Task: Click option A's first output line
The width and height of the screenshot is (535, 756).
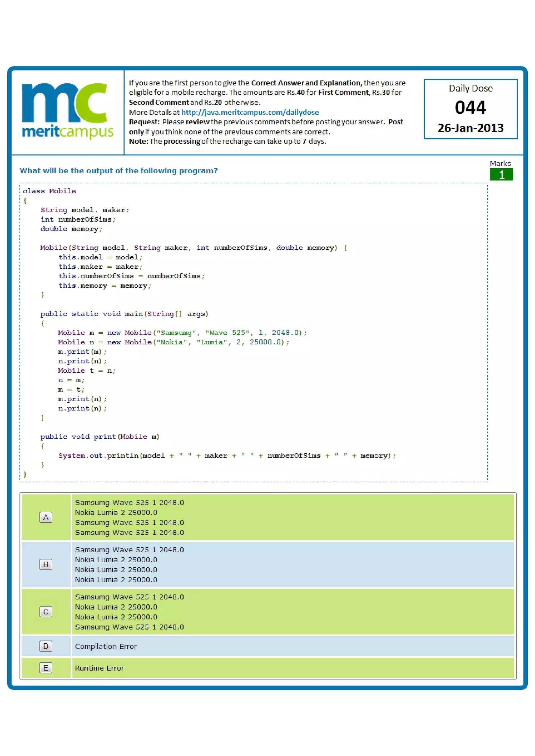Action: pyautogui.click(x=129, y=502)
